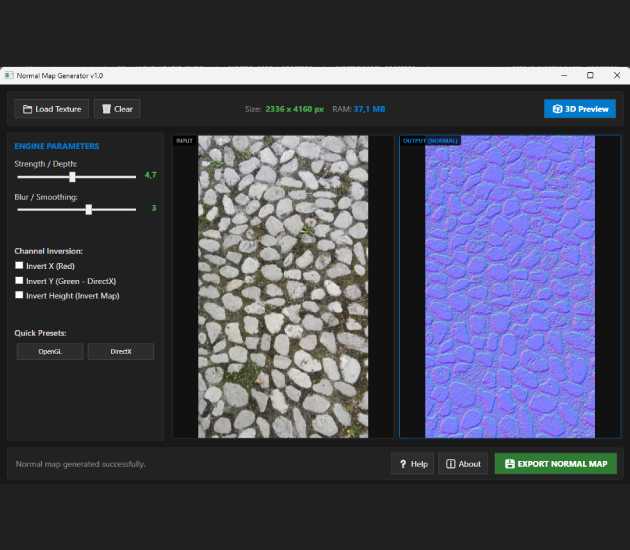Maximize the Normal Map Generator window
630x550 pixels.
[590, 75]
